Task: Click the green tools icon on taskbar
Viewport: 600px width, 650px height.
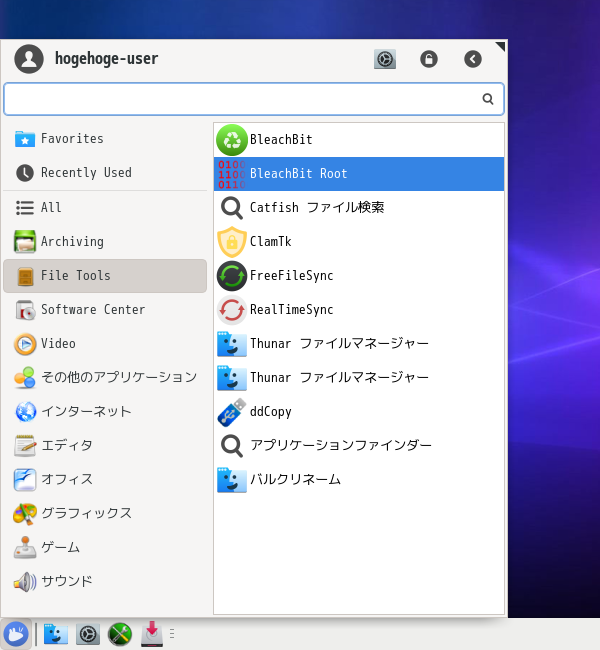Action: pyautogui.click(x=120, y=634)
